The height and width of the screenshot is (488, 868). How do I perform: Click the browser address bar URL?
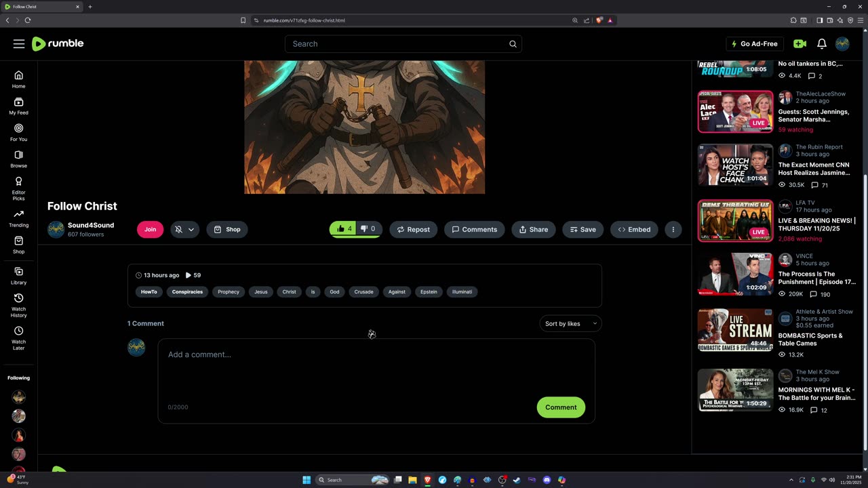304,20
